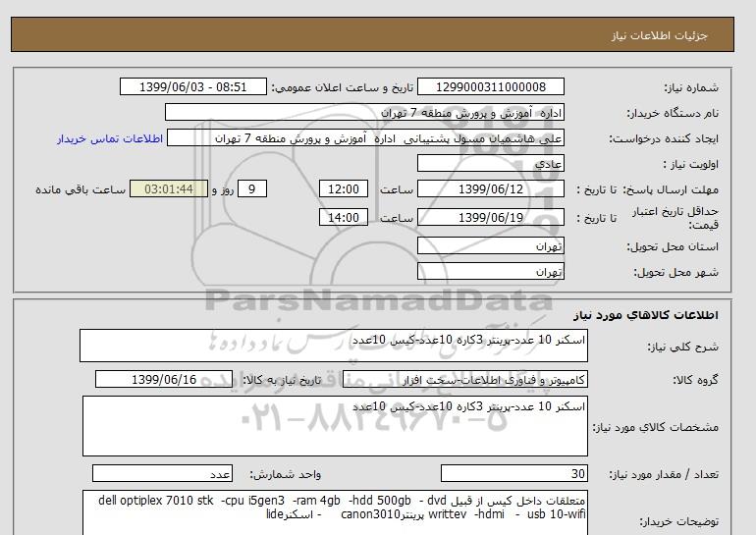This screenshot has height=535, width=756.
Task: Select the حداقل تاریخ اعتبار قیمت label
Action: 675,218
